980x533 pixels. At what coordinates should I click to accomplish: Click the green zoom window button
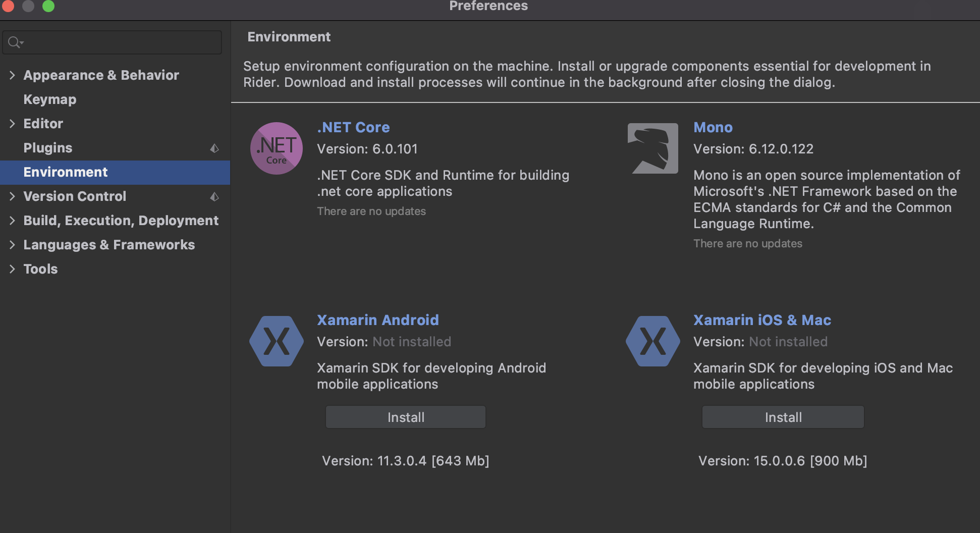point(48,6)
